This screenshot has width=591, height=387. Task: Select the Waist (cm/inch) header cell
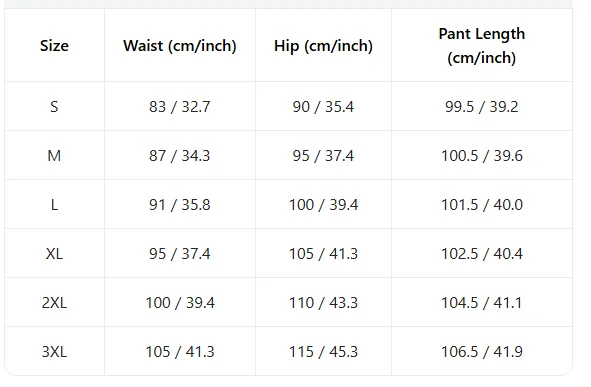pyautogui.click(x=180, y=46)
